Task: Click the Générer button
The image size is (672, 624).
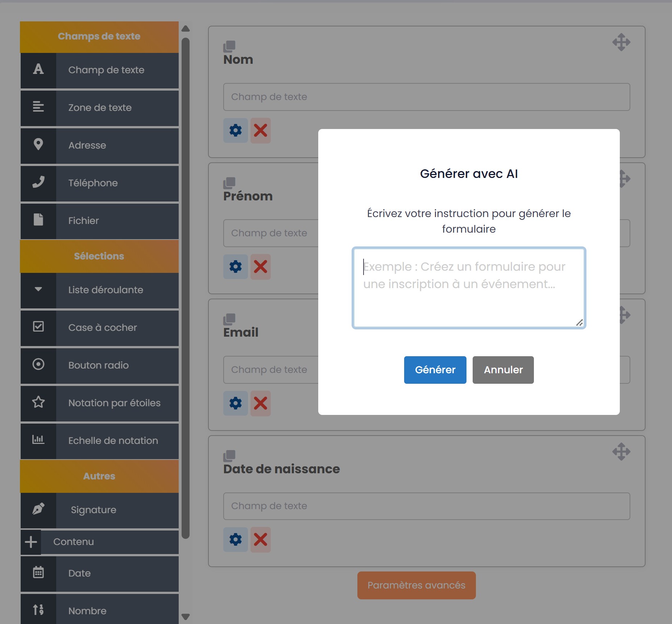Action: coord(435,370)
